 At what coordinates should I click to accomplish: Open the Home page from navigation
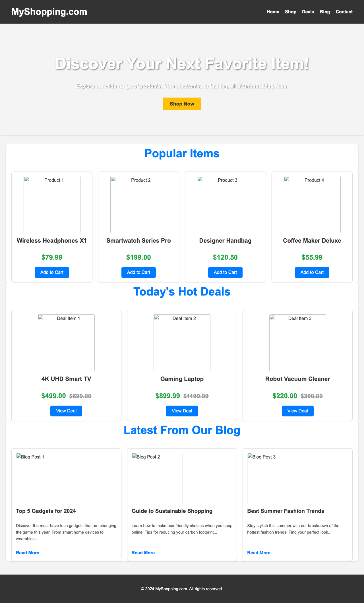(x=272, y=12)
